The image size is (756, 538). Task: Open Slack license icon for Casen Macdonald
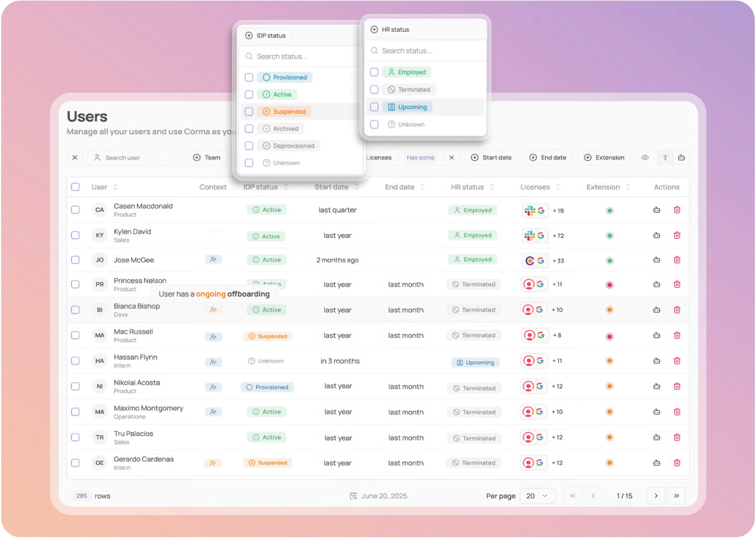pos(530,210)
